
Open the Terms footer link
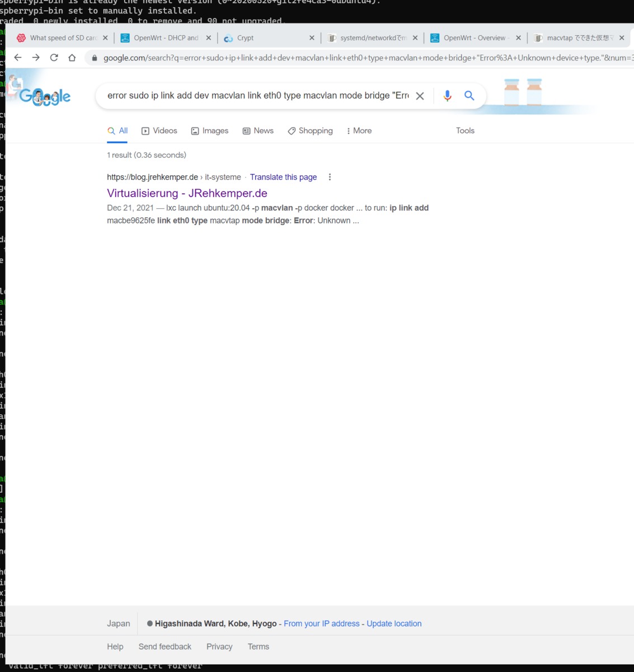[259, 646]
